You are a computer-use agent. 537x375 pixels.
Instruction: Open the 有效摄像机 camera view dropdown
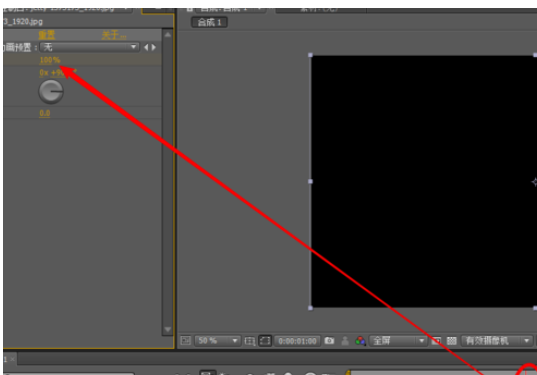[x=497, y=341]
